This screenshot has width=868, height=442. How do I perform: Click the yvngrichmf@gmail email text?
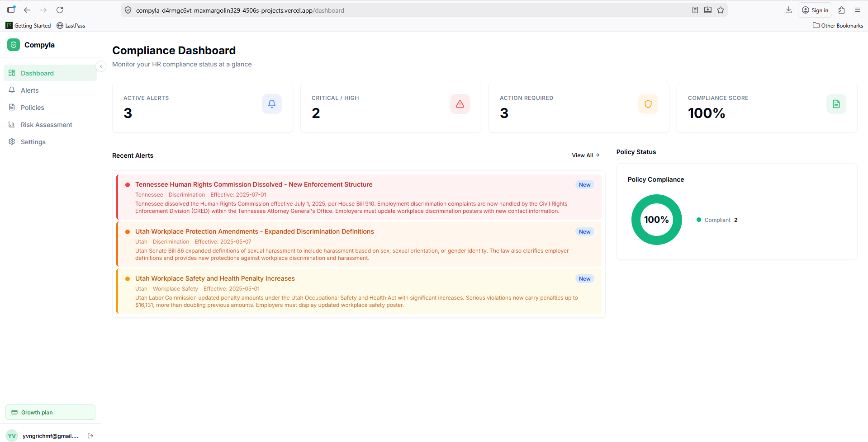[x=50, y=436]
